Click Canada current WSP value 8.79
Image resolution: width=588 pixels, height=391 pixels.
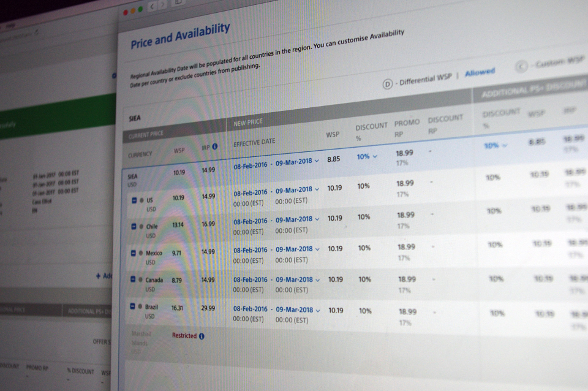coord(176,280)
